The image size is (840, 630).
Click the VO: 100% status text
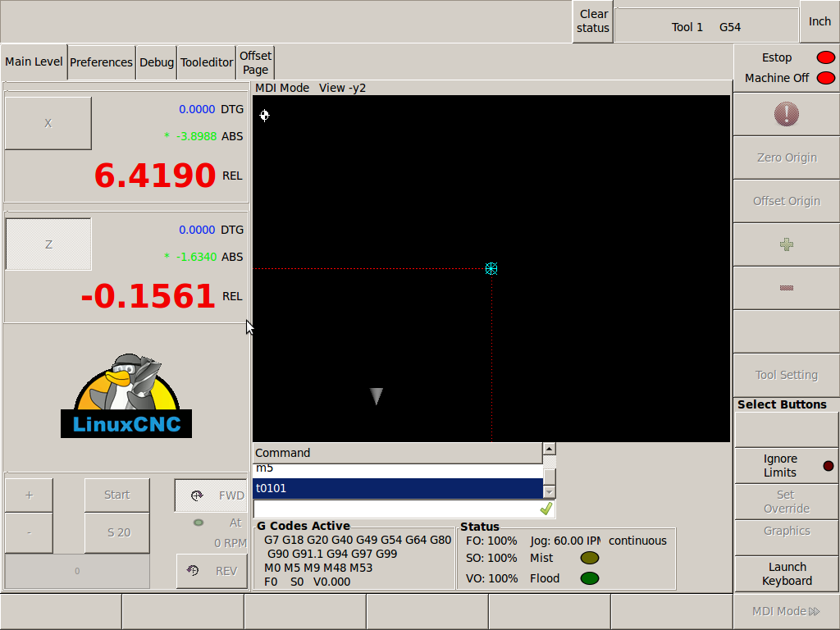tap(491, 578)
